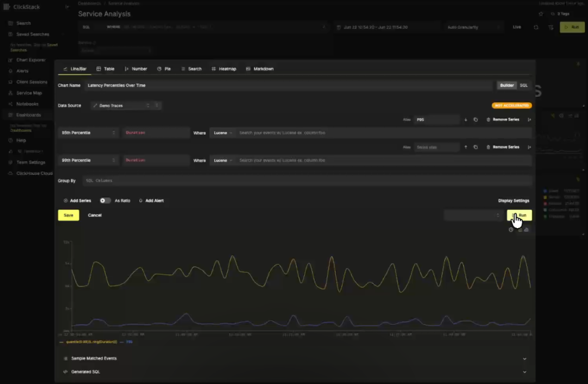Viewport: 588px width, 384px height.
Task: Switch to the Number chart tab
Action: click(x=136, y=69)
